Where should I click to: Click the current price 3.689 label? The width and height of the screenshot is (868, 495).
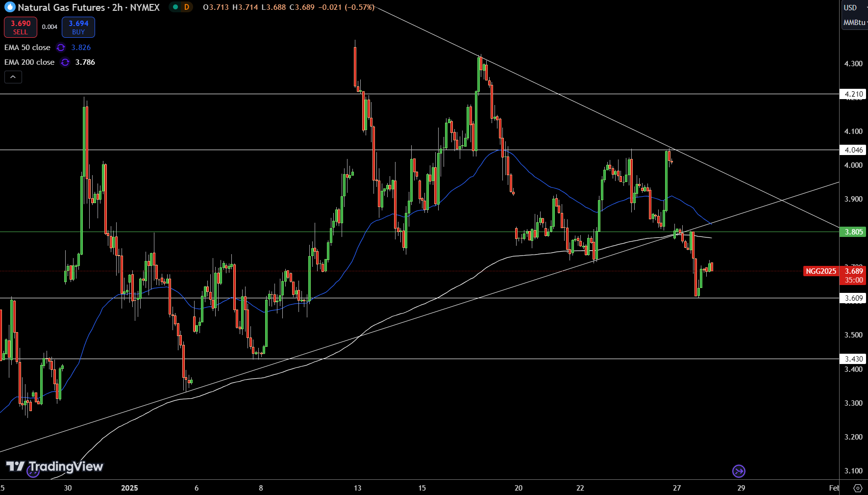(854, 271)
